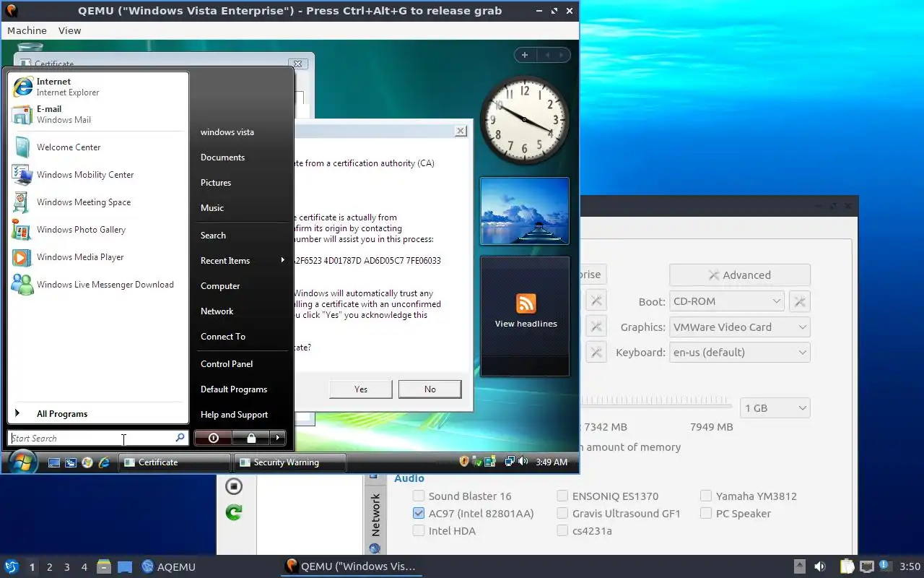The image size is (924, 578).
Task: Click the AQEMU Advanced button
Action: [740, 275]
